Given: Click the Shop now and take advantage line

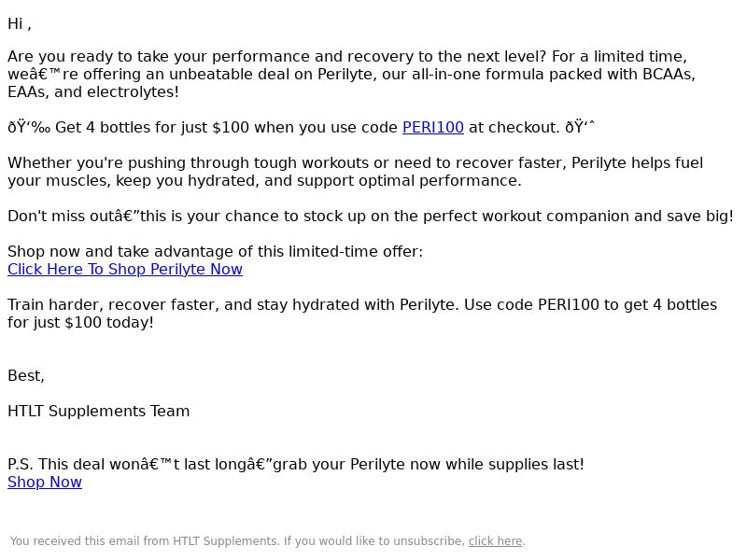Looking at the screenshot, I should (x=215, y=251).
